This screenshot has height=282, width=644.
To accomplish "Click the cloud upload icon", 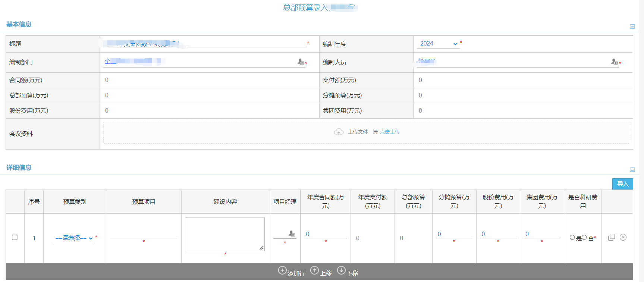I will [x=339, y=132].
